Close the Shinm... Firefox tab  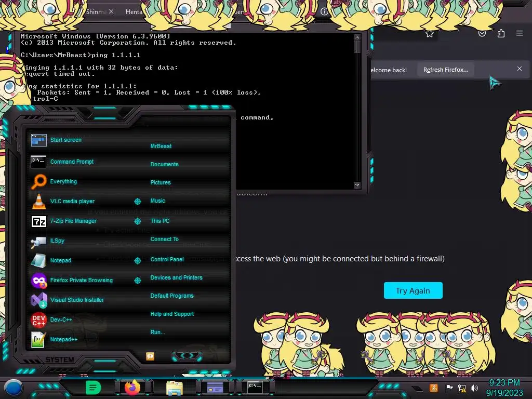(111, 11)
